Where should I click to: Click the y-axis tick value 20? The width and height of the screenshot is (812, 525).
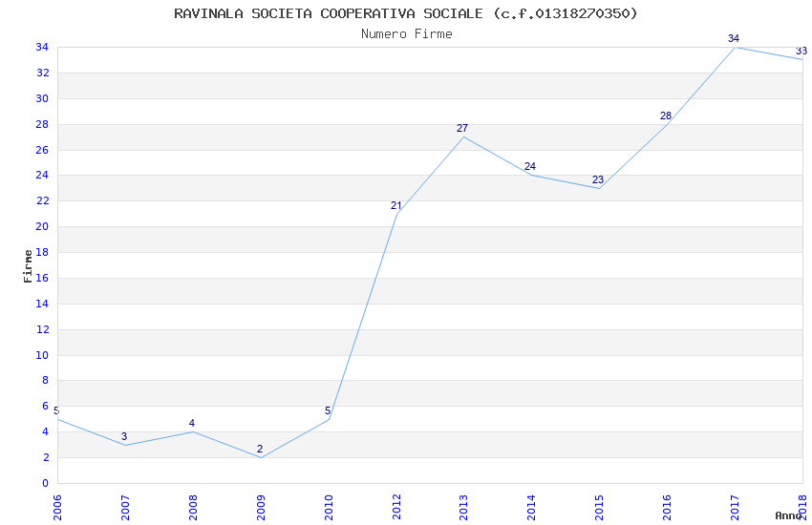coord(42,226)
